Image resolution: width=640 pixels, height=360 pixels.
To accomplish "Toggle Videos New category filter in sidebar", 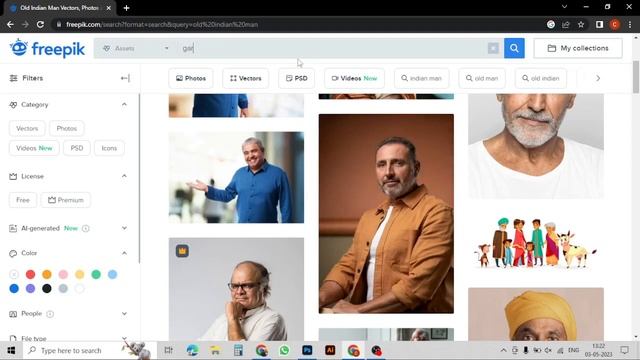I will pyautogui.click(x=34, y=148).
